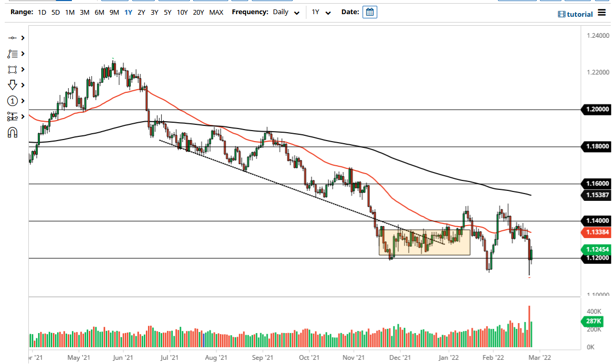The width and height of the screenshot is (616, 364).
Task: Open the hamburger menu at top right
Action: point(602,14)
